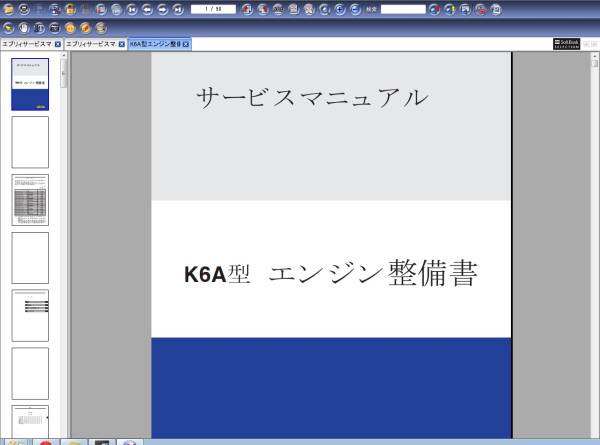Click the snapshot camera tool icon
This screenshot has height=445, width=600.
click(x=55, y=28)
